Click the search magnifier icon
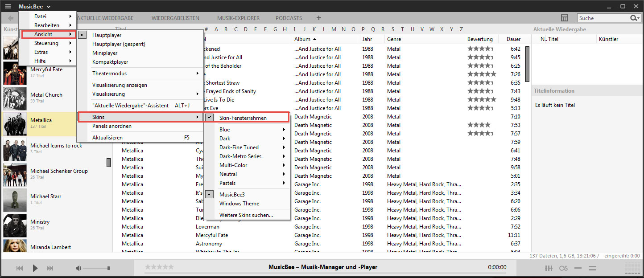Image resolution: width=644 pixels, height=278 pixels. click(x=634, y=18)
